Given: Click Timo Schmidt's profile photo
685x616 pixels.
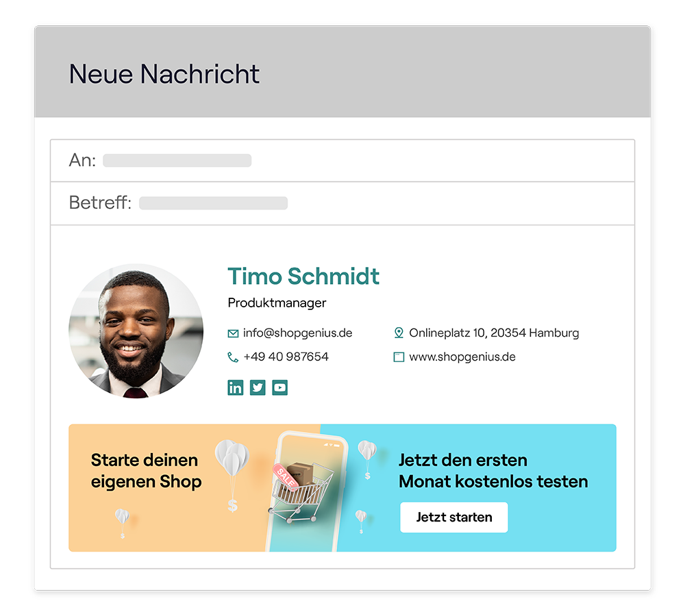Looking at the screenshot, I should point(136,331).
